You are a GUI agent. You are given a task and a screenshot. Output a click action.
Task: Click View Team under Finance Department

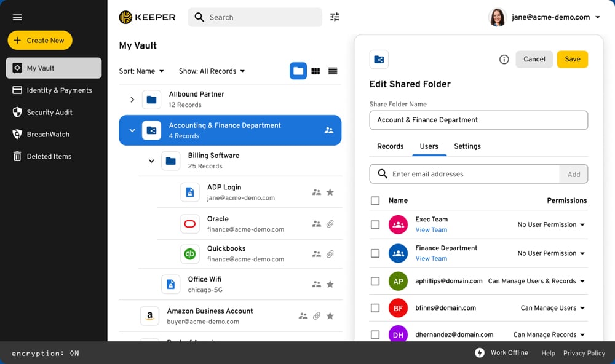click(x=431, y=259)
